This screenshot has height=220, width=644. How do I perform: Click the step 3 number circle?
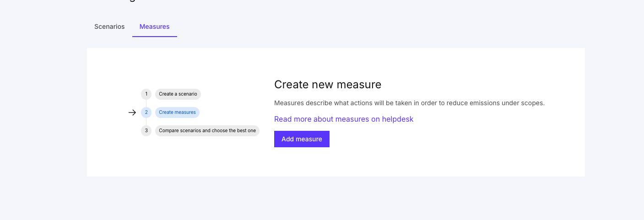tap(146, 131)
